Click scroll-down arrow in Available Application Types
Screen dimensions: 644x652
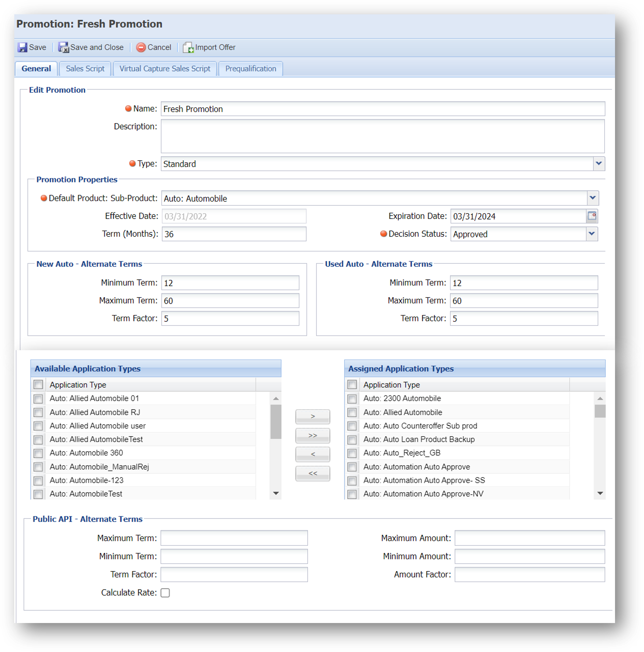[276, 493]
